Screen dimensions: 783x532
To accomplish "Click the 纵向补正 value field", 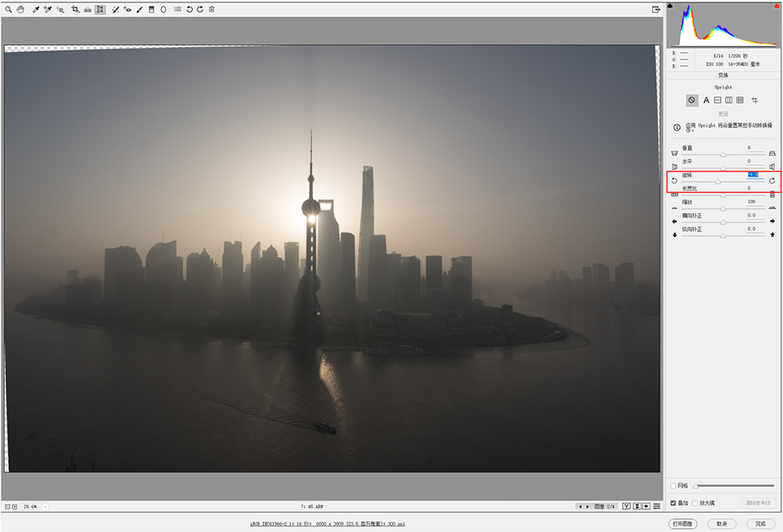I will [x=755, y=229].
